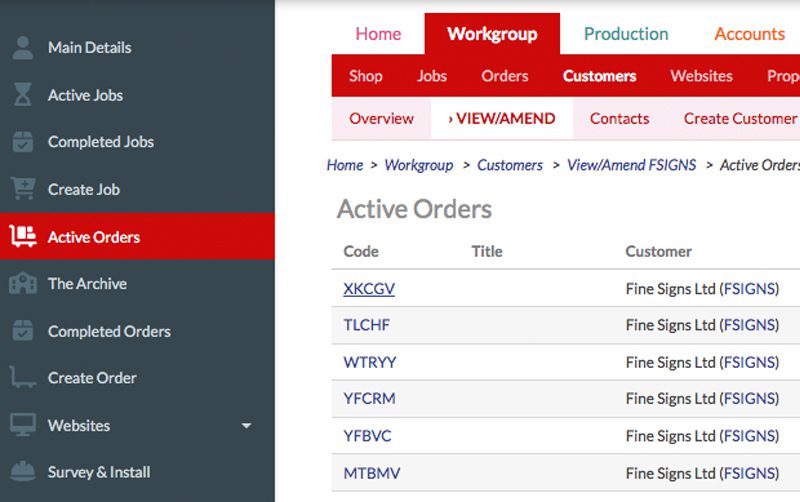Click the Survey & Install hard hat icon
Image resolution: width=800 pixels, height=502 pixels.
(x=23, y=471)
